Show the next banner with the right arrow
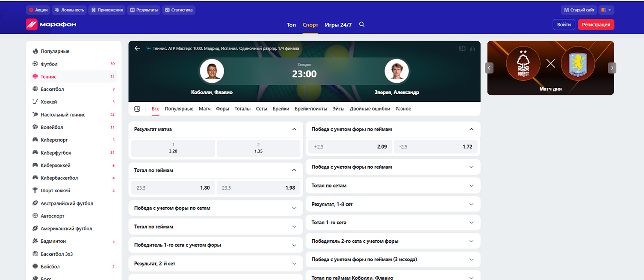The width and height of the screenshot is (644, 280). coord(612,68)
